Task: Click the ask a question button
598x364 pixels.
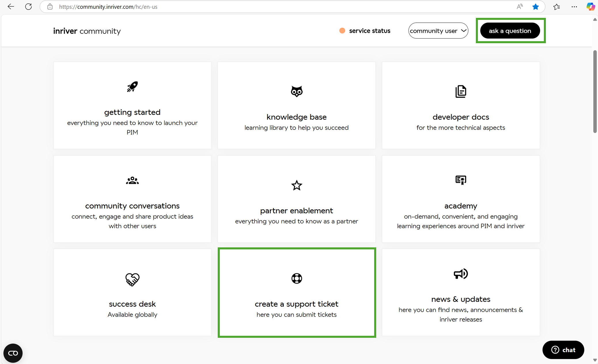Action: [510, 31]
